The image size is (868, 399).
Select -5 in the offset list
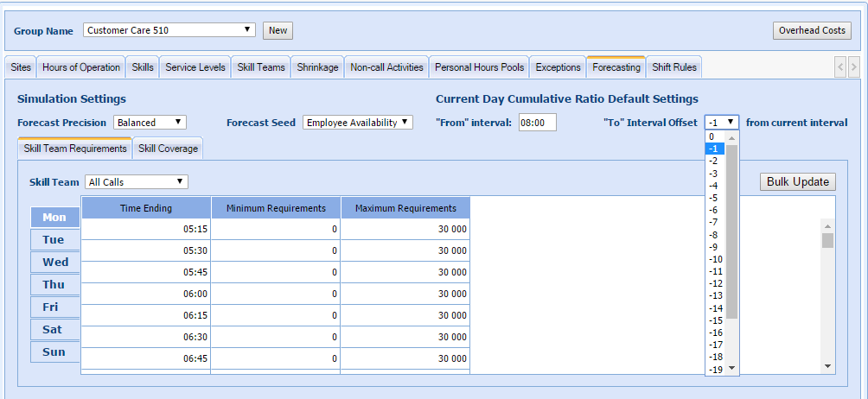click(713, 198)
